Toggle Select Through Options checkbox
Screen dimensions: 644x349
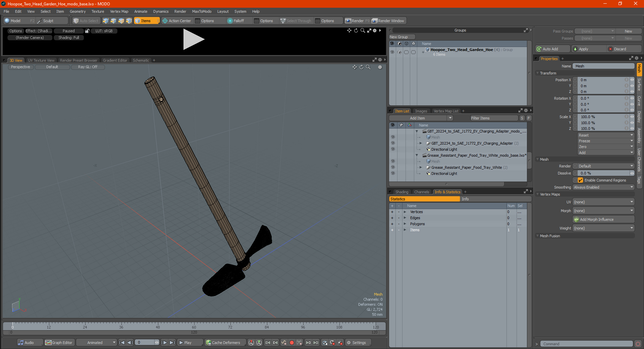point(318,21)
